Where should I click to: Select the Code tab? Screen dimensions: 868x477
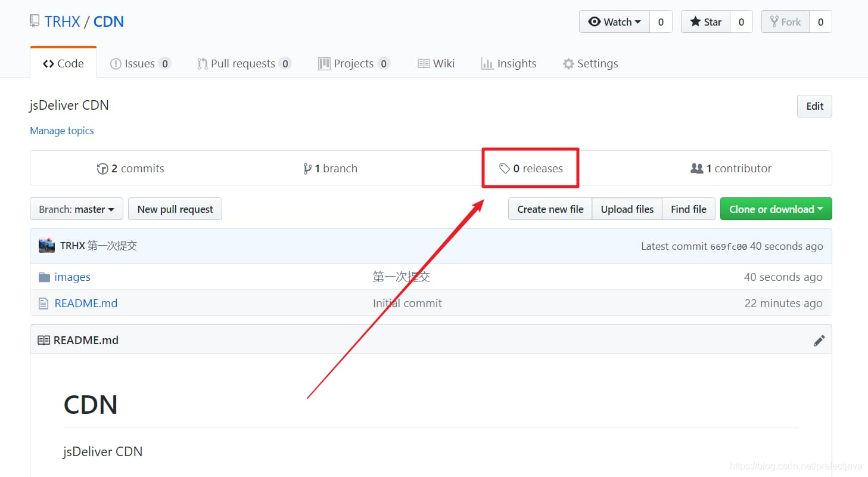(63, 63)
